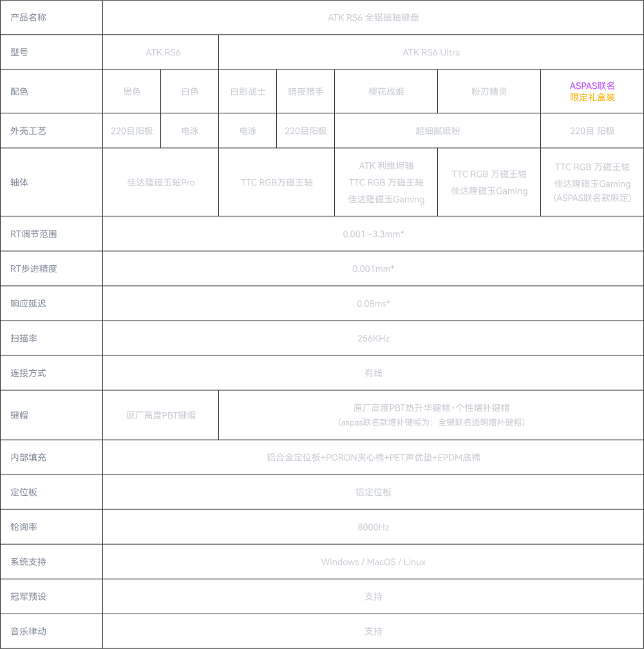Select the '0.08ms*' latency value
The height and width of the screenshot is (649, 644).
373,303
